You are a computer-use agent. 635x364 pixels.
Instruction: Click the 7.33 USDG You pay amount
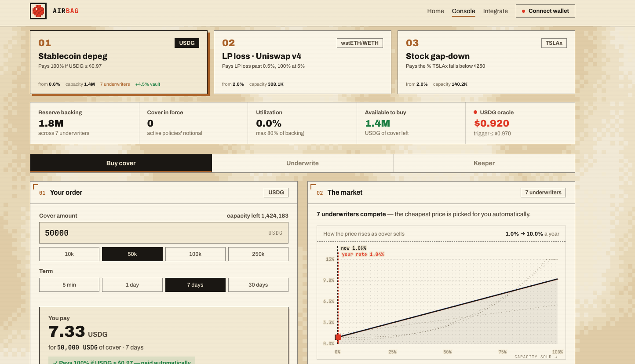coord(78,332)
